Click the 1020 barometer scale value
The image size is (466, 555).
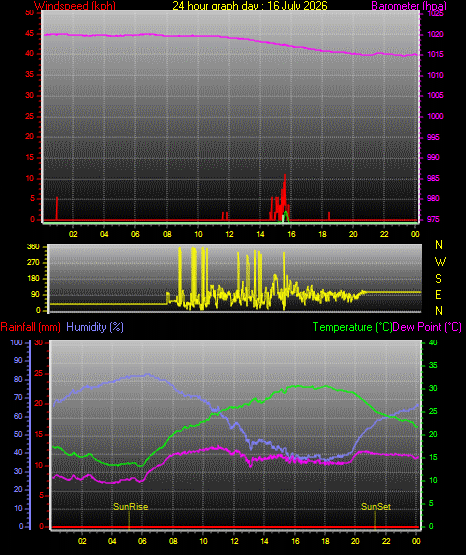pos(436,34)
